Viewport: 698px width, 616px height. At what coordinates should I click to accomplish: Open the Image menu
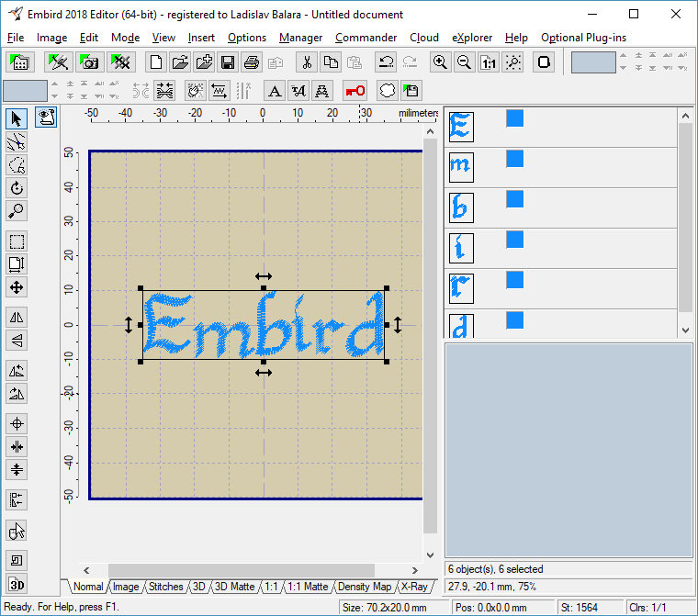point(51,38)
